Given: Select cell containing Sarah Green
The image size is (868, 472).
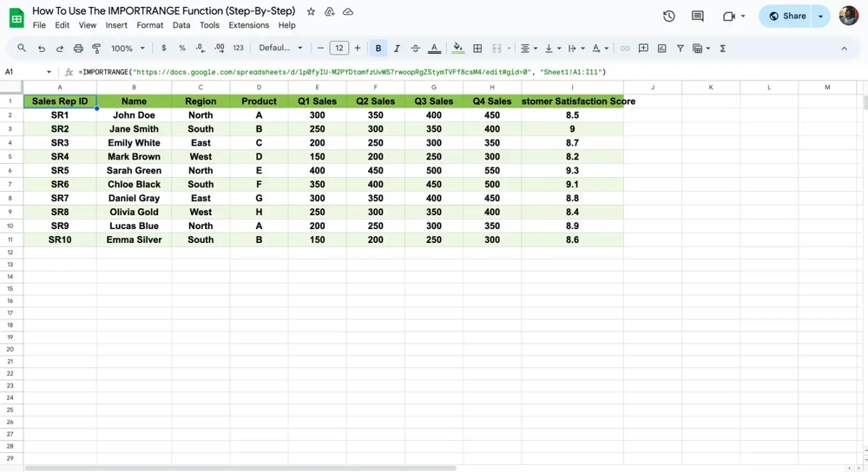Looking at the screenshot, I should [134, 171].
